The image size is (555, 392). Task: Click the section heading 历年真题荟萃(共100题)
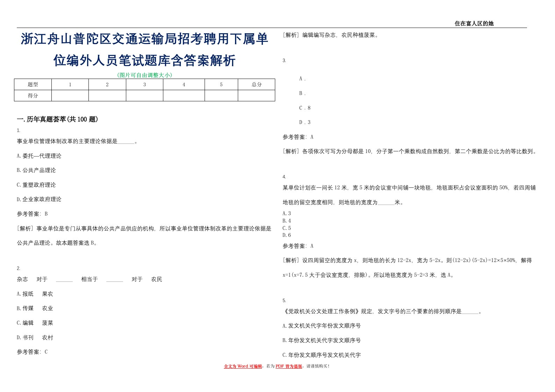[x=57, y=119]
